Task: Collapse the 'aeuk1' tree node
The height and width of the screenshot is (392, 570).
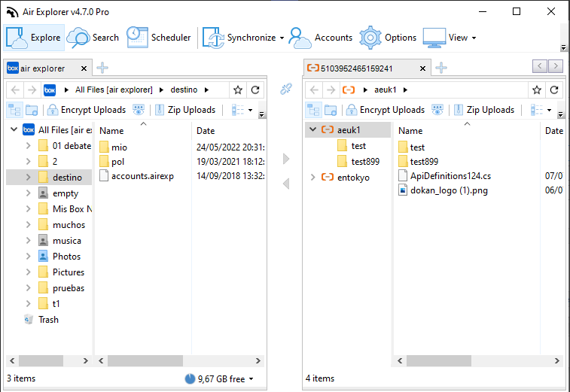Action: (312, 129)
